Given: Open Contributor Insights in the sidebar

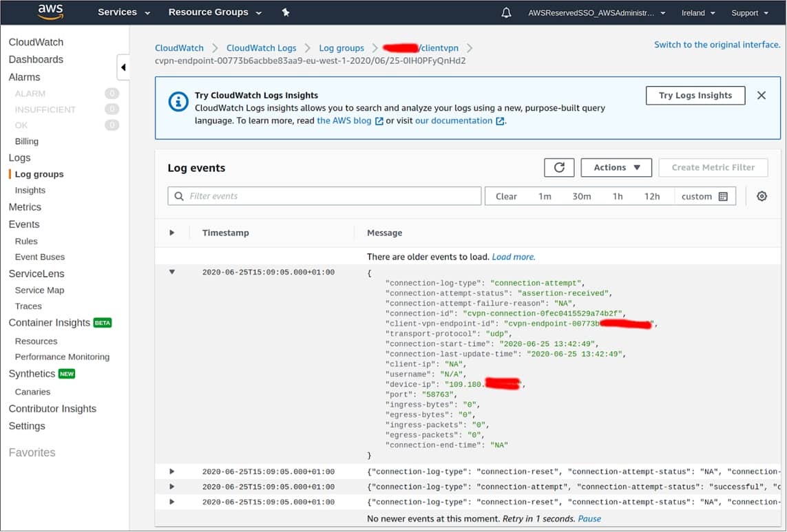Looking at the screenshot, I should [53, 409].
